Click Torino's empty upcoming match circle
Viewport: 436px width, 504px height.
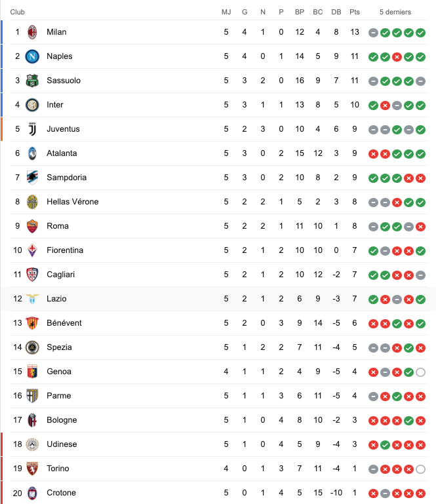pyautogui.click(x=420, y=469)
